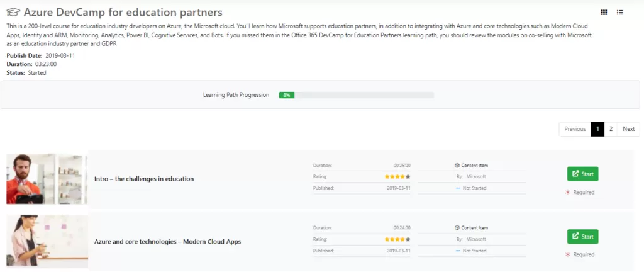Image resolution: width=644 pixels, height=272 pixels.
Task: Click 'By: Microsoft' in Modern Cloud Apps row
Action: tap(471, 239)
